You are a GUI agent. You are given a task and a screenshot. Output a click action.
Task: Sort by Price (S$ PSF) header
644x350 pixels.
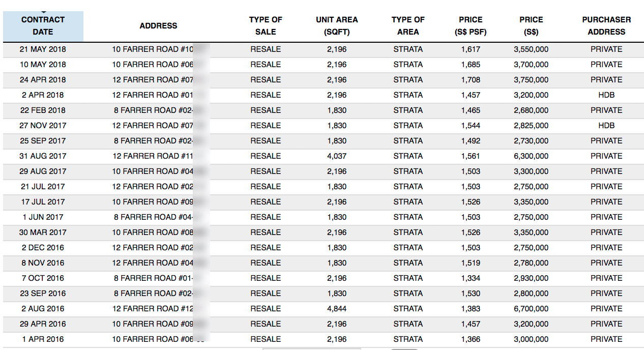click(x=471, y=26)
